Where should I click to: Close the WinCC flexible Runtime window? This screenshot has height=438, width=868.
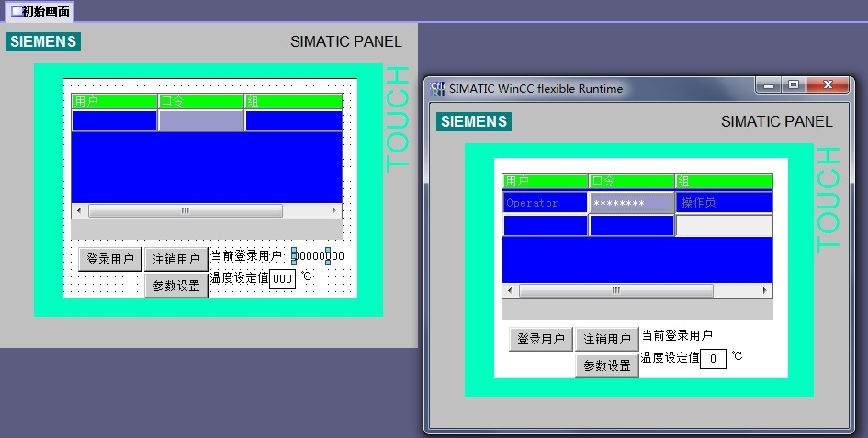coord(828,85)
